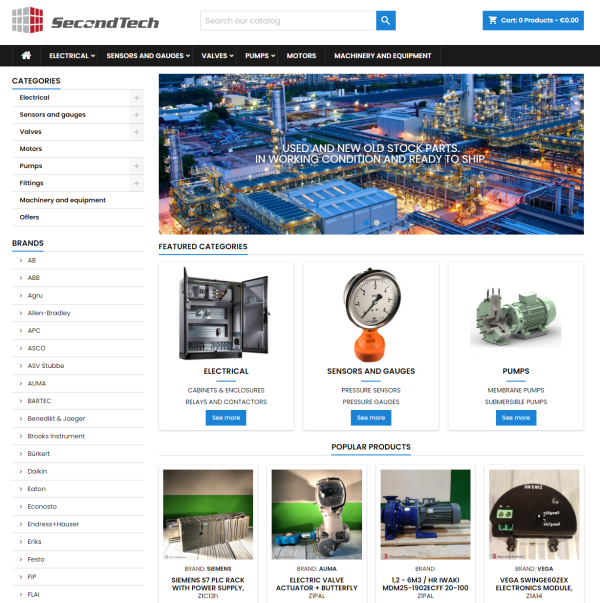Open the ASCO brand link

tap(37, 348)
